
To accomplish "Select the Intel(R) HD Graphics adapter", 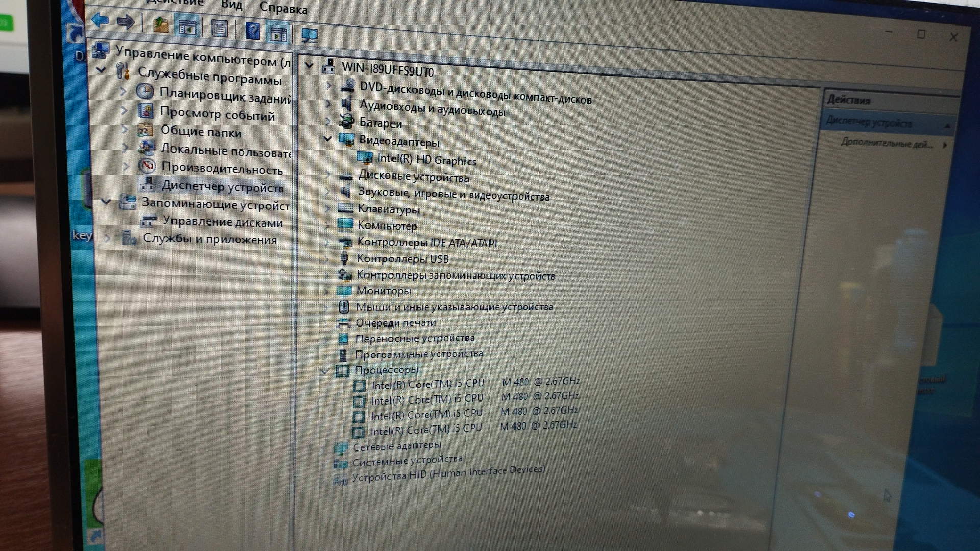I will [426, 160].
